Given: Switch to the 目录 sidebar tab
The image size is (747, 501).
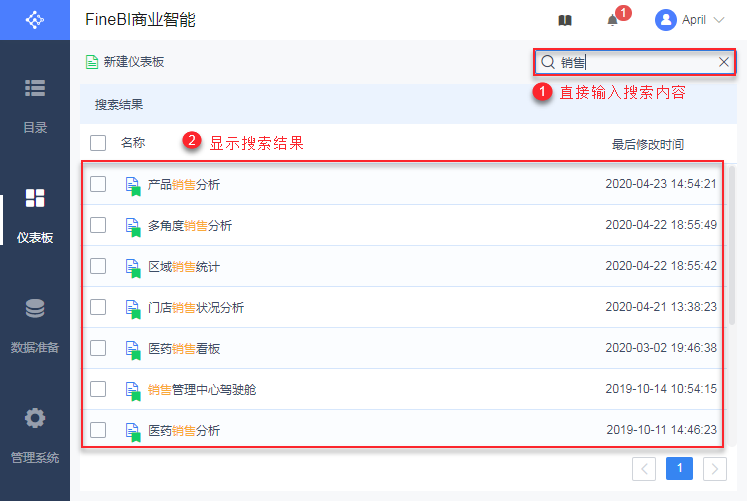Looking at the screenshot, I should 35,103.
